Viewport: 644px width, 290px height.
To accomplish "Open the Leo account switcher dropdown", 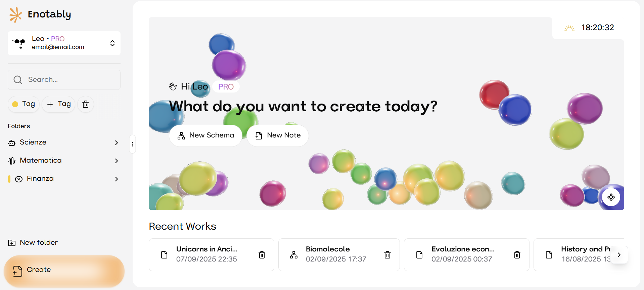I will [112, 43].
